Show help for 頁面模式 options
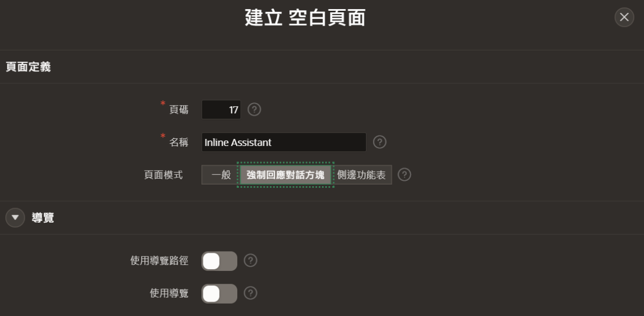Screen dimensions: 644x316 [405, 175]
